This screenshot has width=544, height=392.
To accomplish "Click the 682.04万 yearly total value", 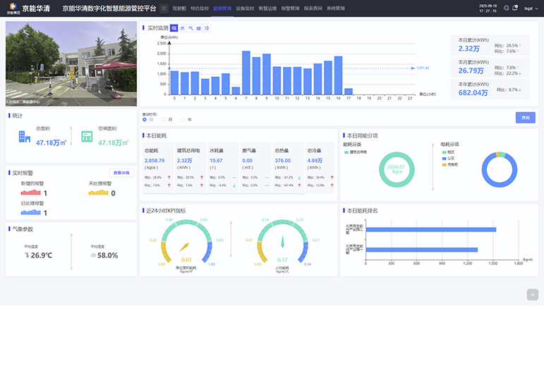I will point(473,93).
